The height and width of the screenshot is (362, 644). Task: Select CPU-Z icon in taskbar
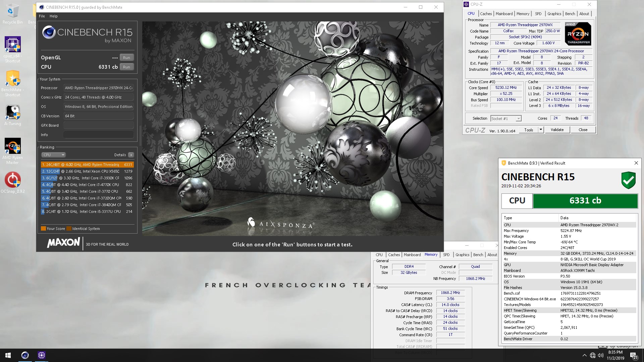click(x=42, y=355)
